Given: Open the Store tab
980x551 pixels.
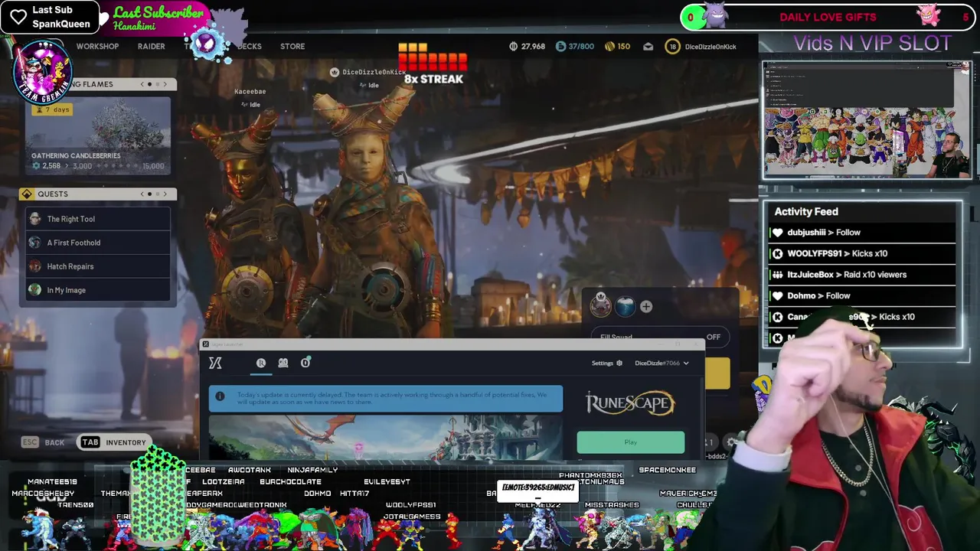Looking at the screenshot, I should tap(292, 47).
